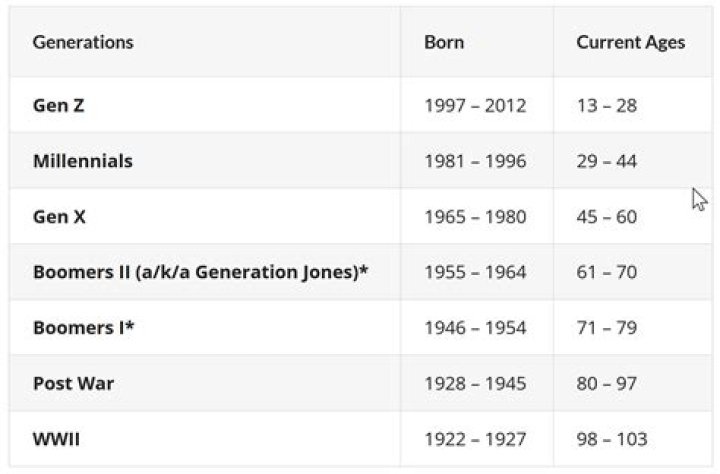Select the Gen X row label

[x=59, y=217]
